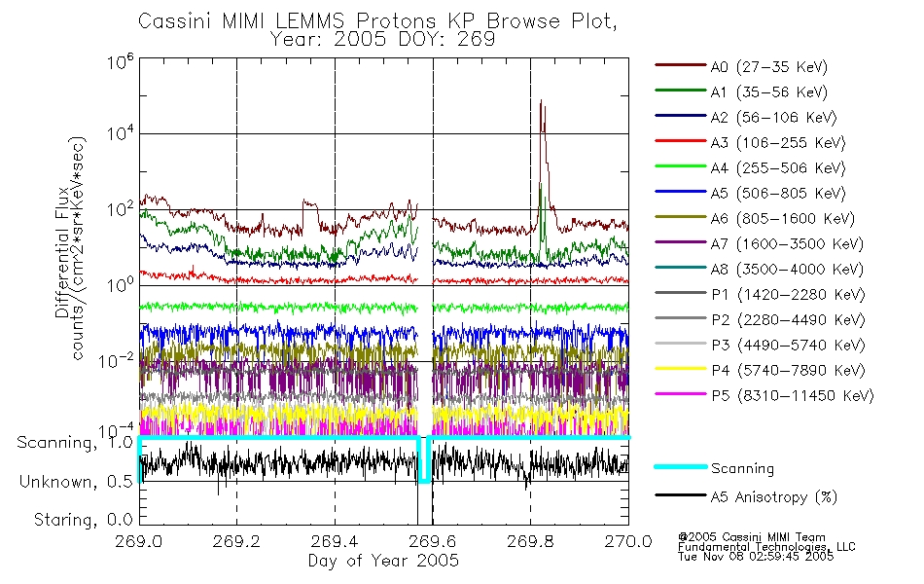
Task: Click the P2 (2280-4490 KeV) legend label
Action: (x=788, y=320)
